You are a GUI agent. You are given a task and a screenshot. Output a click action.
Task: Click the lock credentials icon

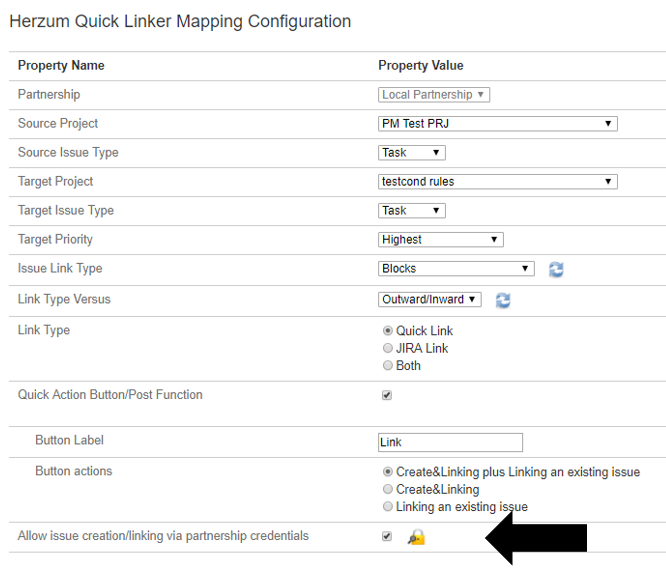pos(416,538)
